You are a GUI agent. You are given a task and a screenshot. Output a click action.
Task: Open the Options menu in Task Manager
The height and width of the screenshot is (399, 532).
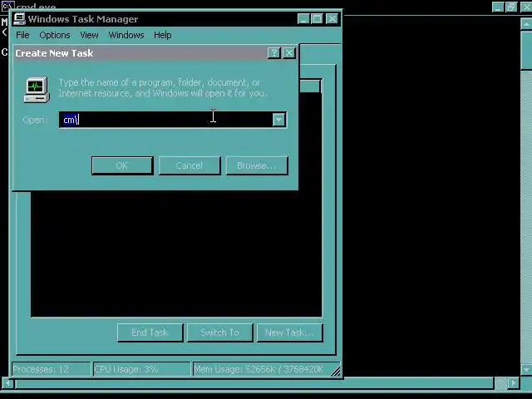pyautogui.click(x=55, y=35)
